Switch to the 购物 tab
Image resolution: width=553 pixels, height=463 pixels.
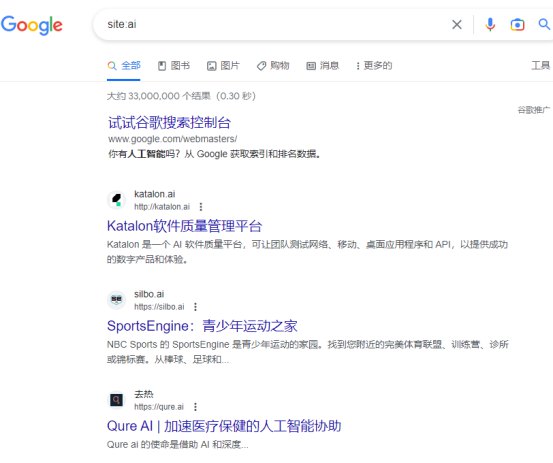(273, 66)
